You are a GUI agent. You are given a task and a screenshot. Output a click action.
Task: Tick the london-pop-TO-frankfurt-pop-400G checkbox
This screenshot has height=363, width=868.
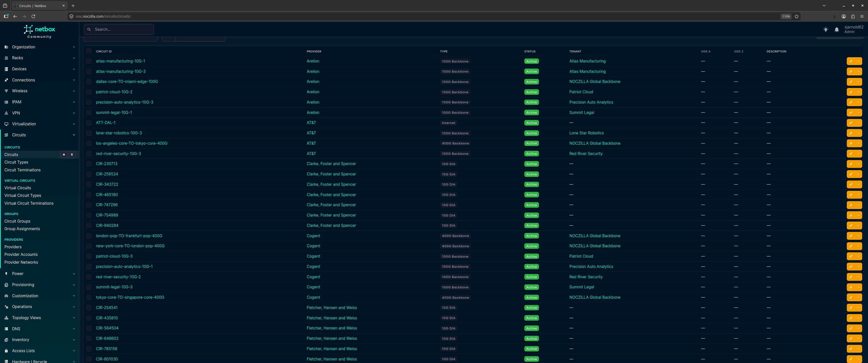pos(89,236)
